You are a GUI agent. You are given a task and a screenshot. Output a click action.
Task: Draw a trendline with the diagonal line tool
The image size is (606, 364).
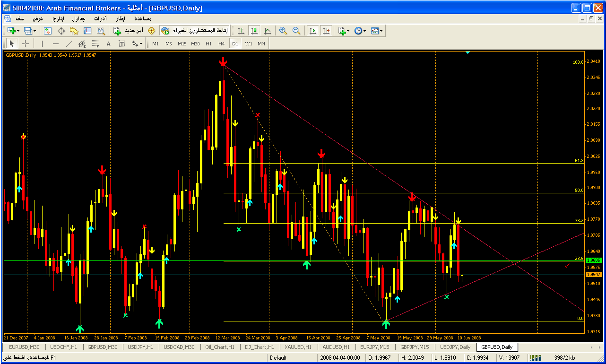tap(69, 43)
